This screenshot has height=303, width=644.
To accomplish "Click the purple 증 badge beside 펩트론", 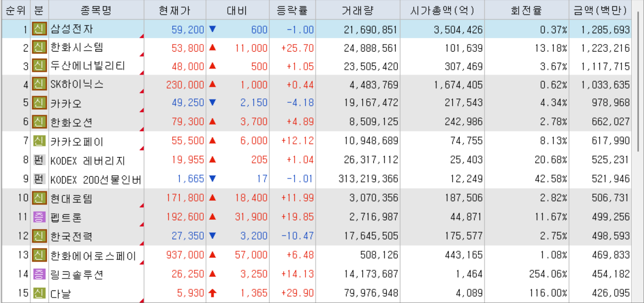I will click(39, 217).
